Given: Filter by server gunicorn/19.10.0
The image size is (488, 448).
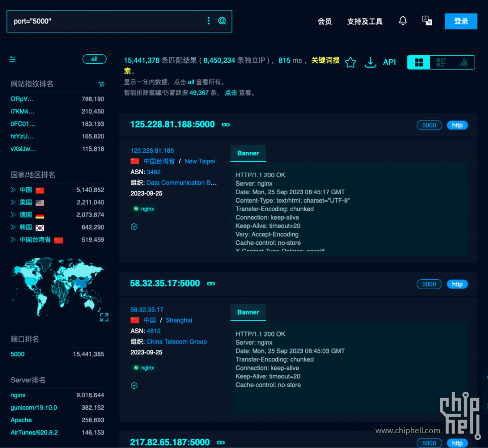Looking at the screenshot, I should pyautogui.click(x=34, y=408).
